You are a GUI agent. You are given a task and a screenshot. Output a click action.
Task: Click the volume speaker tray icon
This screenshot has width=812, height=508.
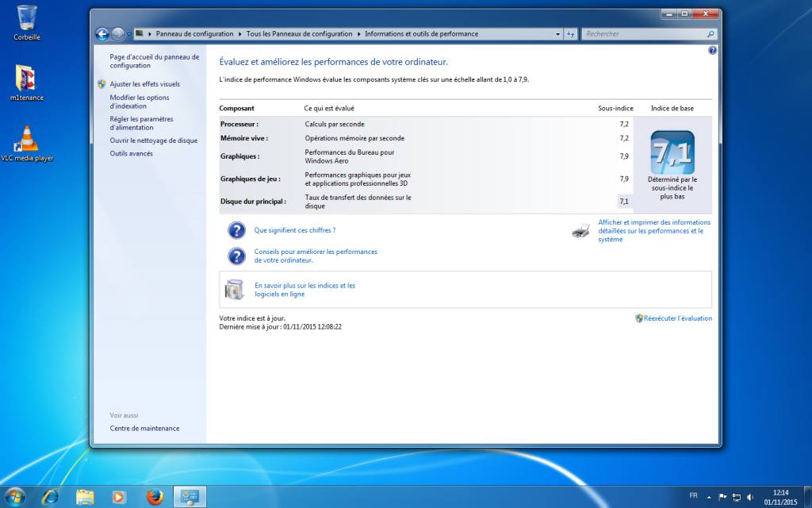750,498
